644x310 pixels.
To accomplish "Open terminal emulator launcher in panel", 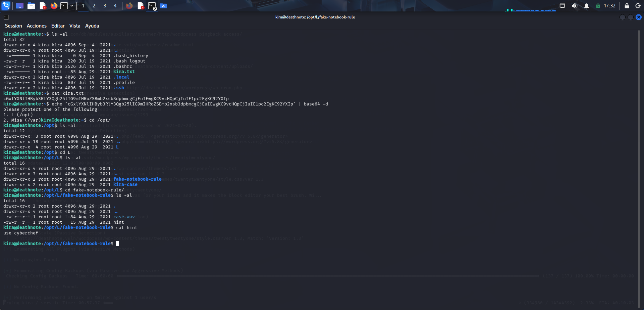I will click(x=64, y=6).
